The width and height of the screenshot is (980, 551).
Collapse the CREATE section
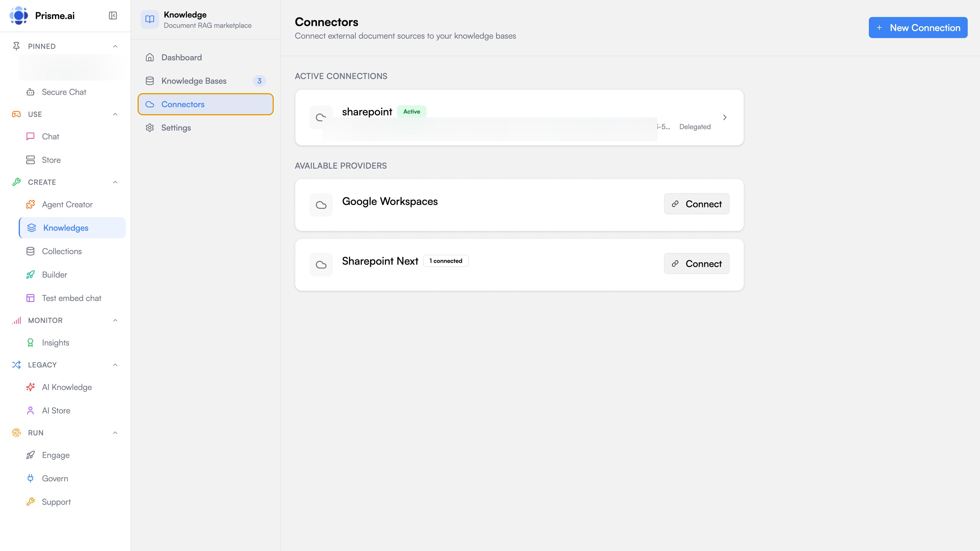115,182
